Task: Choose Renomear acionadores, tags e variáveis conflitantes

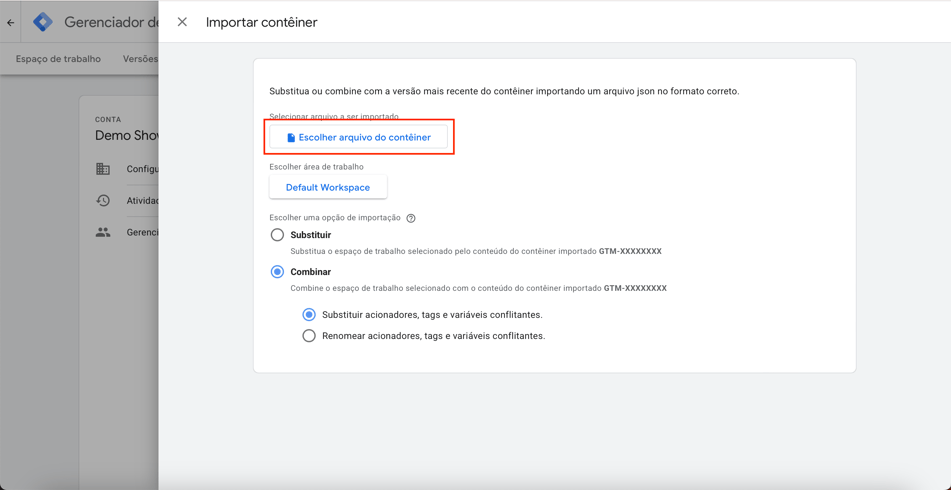Action: [x=309, y=336]
